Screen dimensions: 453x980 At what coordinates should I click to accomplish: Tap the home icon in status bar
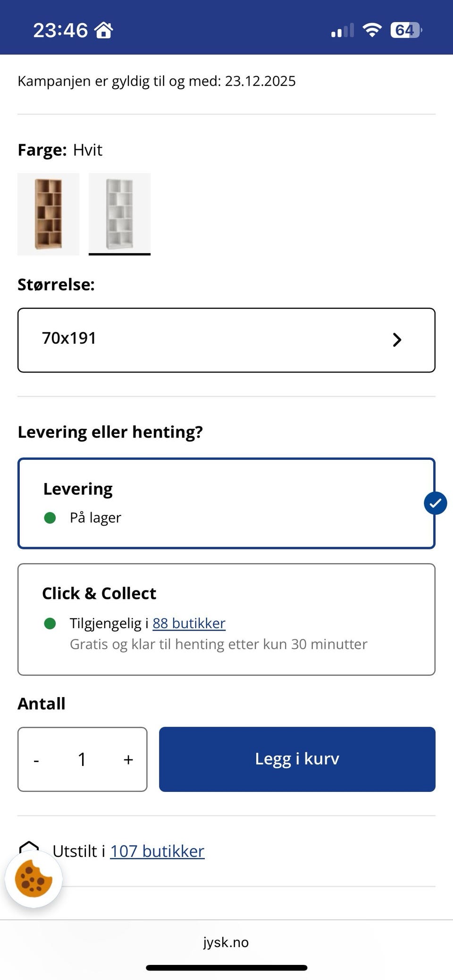pyautogui.click(x=103, y=30)
